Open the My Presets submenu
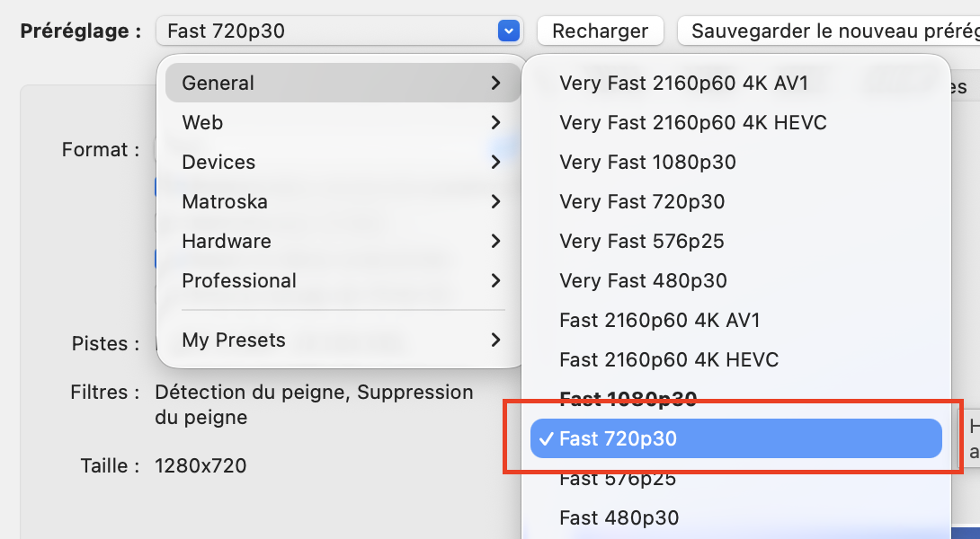The height and width of the screenshot is (539, 980). tap(342, 340)
